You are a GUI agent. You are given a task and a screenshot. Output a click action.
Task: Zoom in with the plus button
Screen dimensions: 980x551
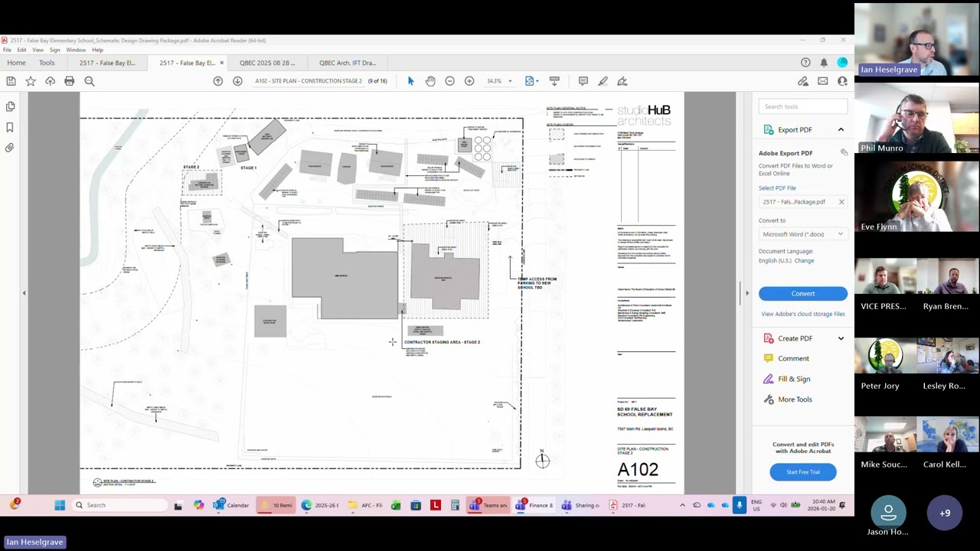469,81
